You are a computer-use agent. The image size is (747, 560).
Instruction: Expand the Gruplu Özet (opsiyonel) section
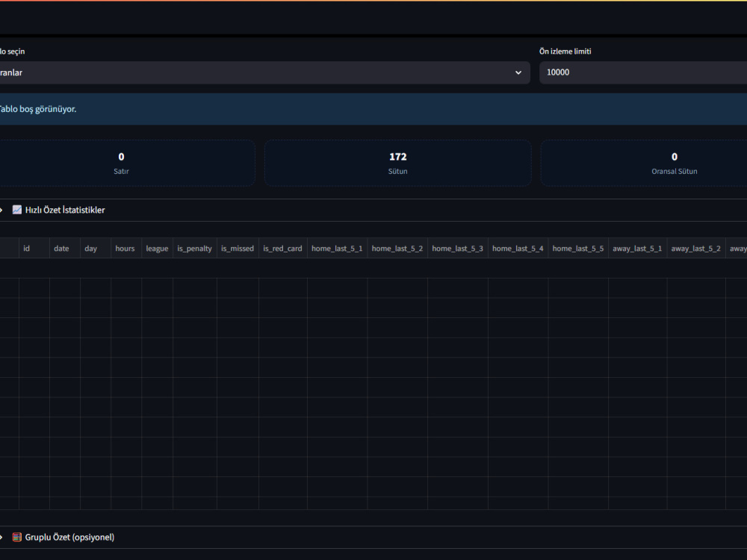click(373, 537)
